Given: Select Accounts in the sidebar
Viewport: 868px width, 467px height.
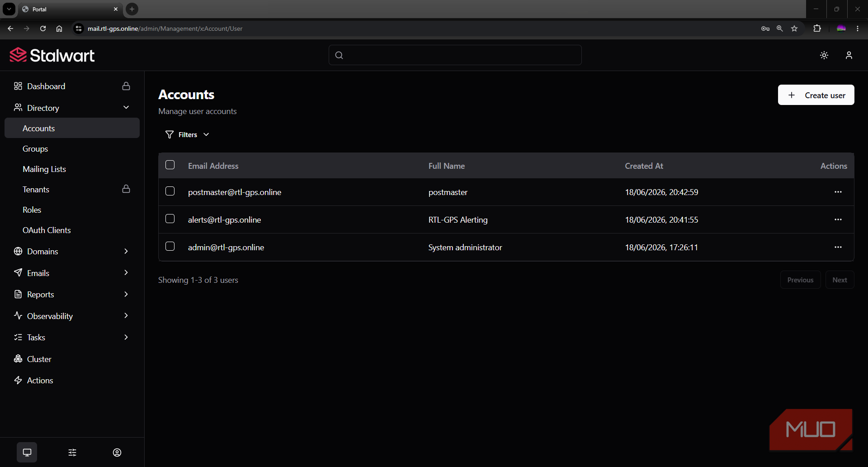Looking at the screenshot, I should click(72, 128).
